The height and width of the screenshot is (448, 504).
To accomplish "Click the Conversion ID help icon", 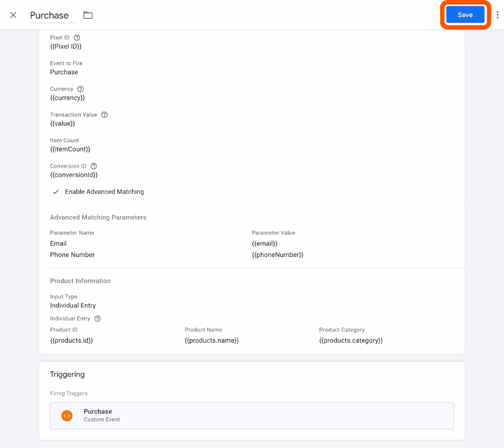I will point(94,166).
